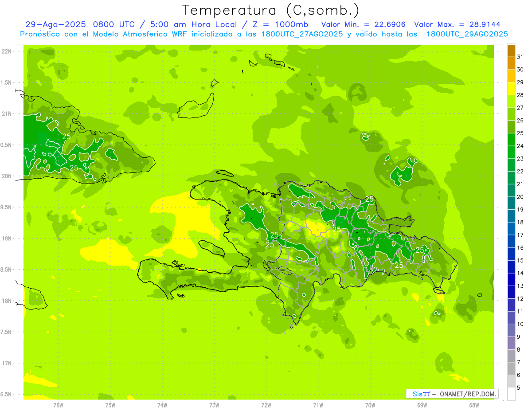Pick the purple legend swatch between 8 and 9
Viewport: 532px width, 411px height.
511,343
